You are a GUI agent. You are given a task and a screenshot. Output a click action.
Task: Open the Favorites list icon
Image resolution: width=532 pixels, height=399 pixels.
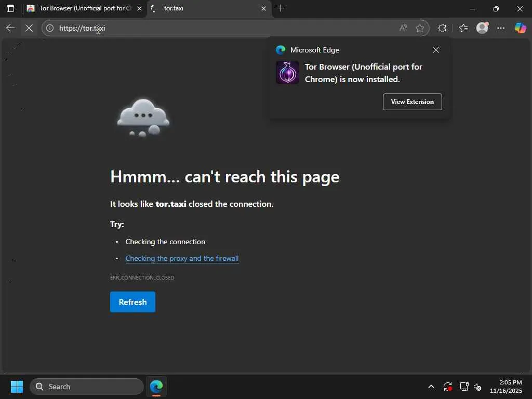tap(463, 28)
